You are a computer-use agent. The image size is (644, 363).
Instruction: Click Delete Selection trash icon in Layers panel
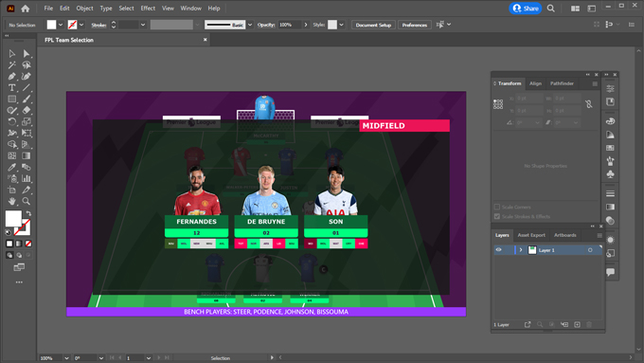[x=589, y=325]
